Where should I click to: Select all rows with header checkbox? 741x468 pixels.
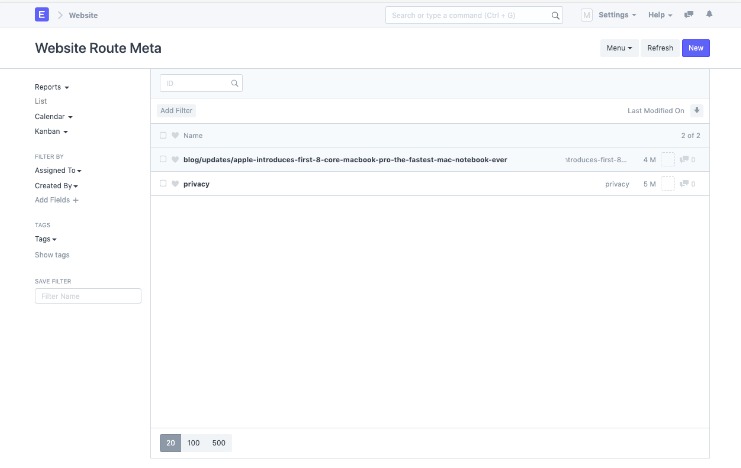[x=163, y=136]
